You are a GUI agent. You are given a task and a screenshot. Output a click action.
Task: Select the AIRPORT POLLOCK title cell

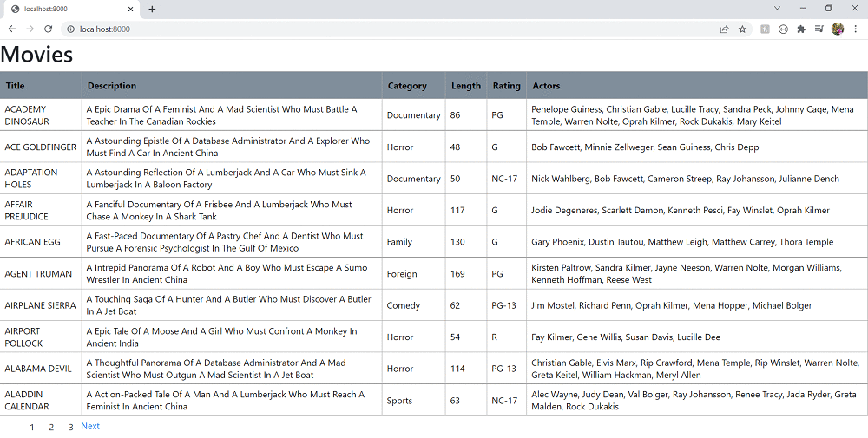click(x=41, y=337)
